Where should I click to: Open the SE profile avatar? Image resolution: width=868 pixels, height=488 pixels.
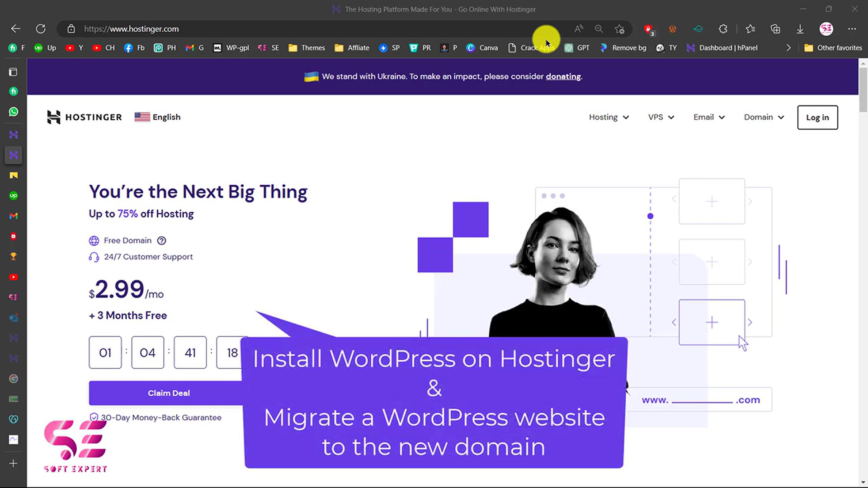click(x=826, y=29)
